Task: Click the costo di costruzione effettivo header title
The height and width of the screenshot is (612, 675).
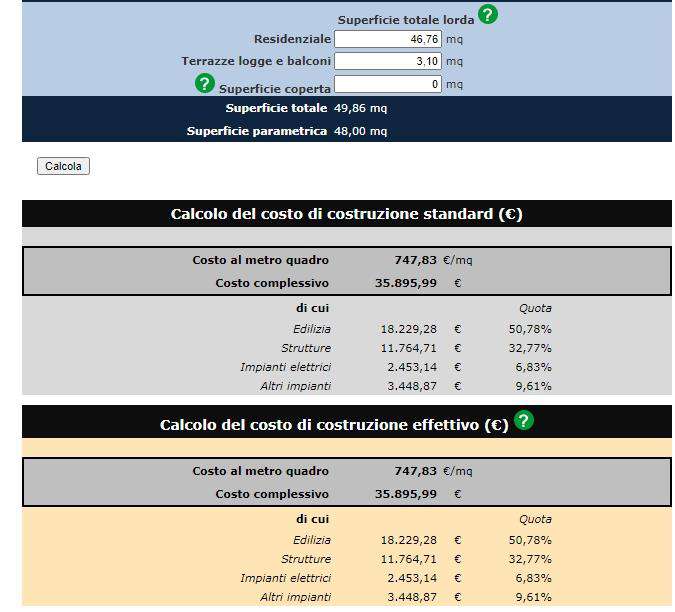Action: pos(334,425)
